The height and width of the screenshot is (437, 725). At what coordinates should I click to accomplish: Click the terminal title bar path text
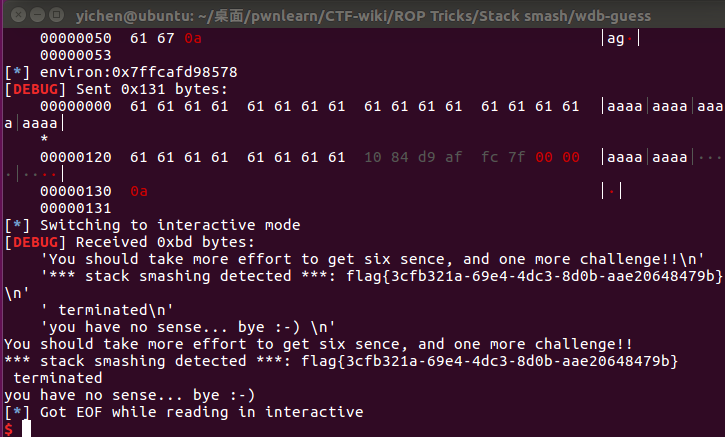point(363,16)
